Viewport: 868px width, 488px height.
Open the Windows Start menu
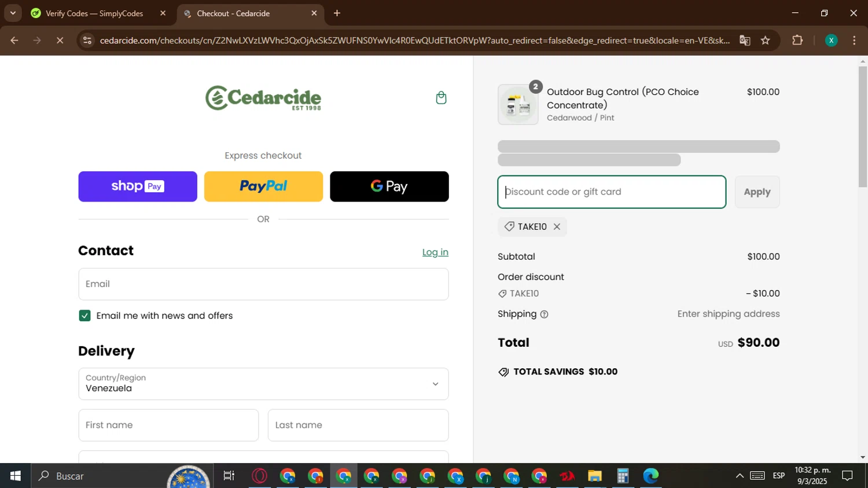[15, 476]
